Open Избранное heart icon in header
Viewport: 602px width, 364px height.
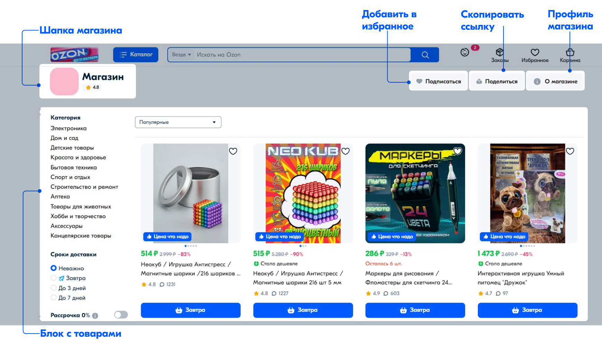[535, 52]
